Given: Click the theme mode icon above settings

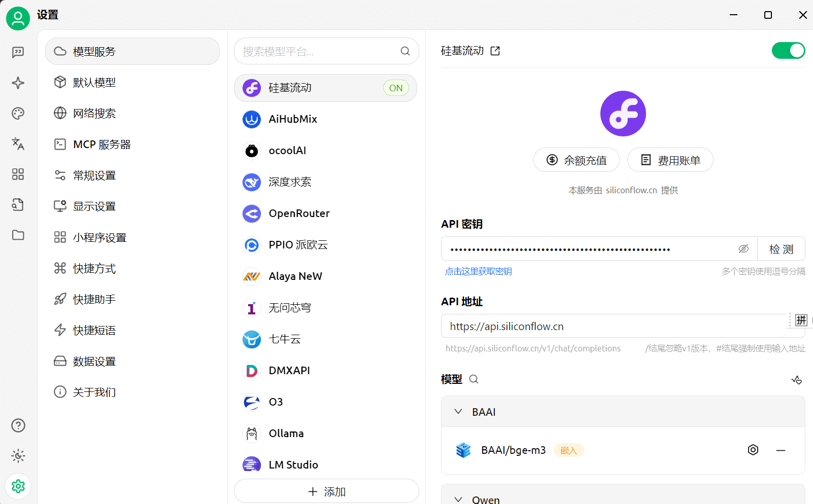Looking at the screenshot, I should coord(18,456).
